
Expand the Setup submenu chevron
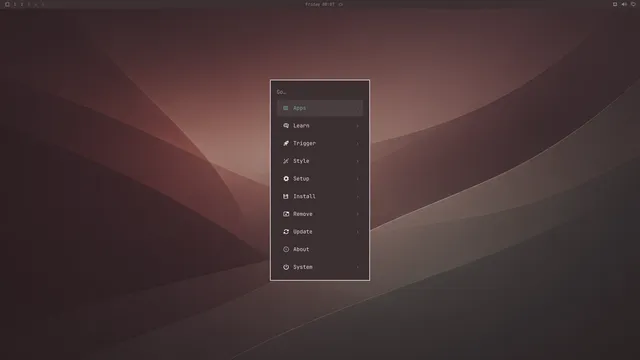coord(358,179)
